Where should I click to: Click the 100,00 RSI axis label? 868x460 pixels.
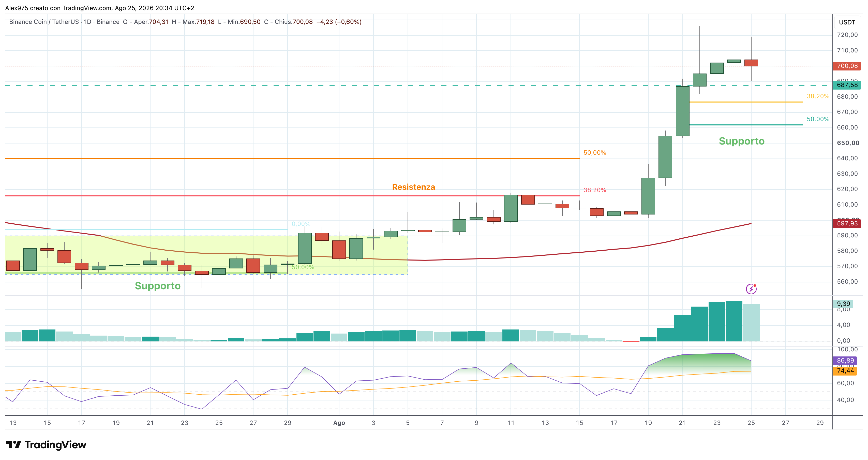pos(847,349)
